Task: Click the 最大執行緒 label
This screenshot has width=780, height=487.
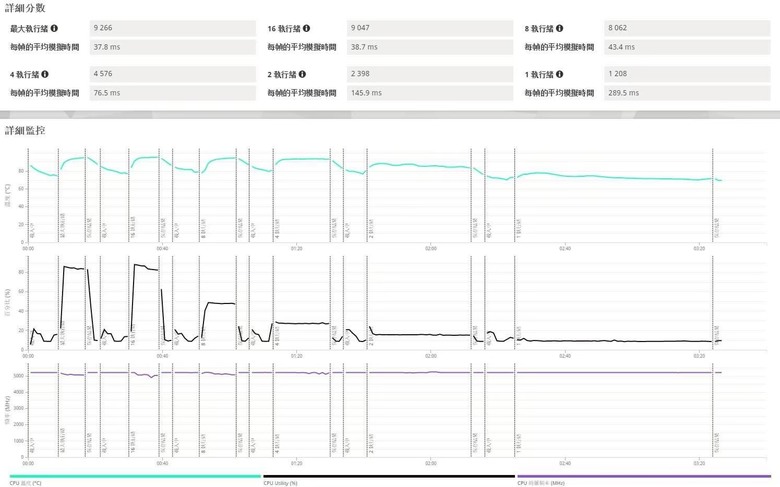Action: (29, 29)
